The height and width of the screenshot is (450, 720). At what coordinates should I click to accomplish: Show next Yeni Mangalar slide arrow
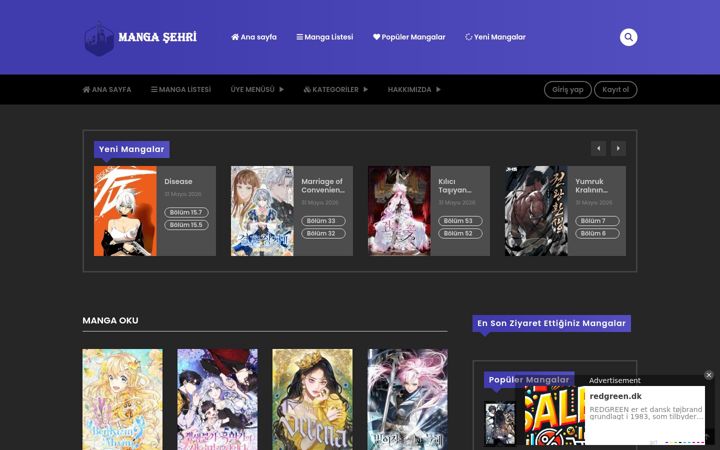[x=618, y=148]
